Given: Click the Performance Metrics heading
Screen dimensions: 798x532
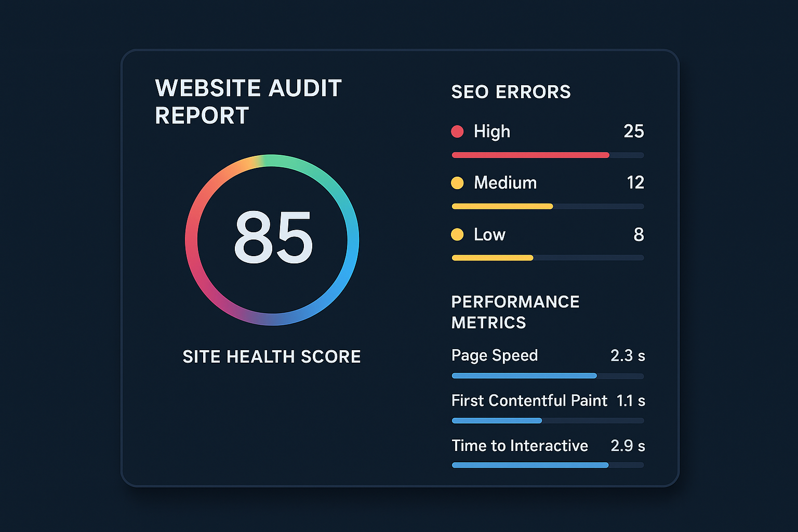Looking at the screenshot, I should (x=515, y=312).
